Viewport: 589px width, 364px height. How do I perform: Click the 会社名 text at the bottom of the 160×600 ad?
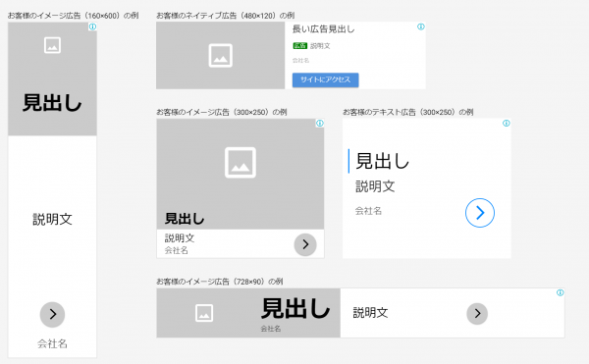[52, 343]
